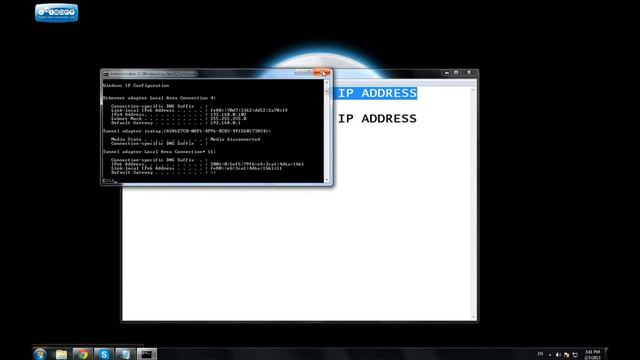Click the IP ADDRESS window scrollbar down arrow
The image size is (640, 360).
(x=474, y=317)
